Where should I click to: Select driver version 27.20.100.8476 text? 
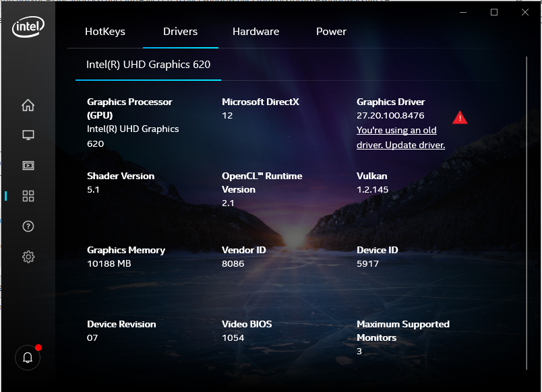tap(390, 115)
